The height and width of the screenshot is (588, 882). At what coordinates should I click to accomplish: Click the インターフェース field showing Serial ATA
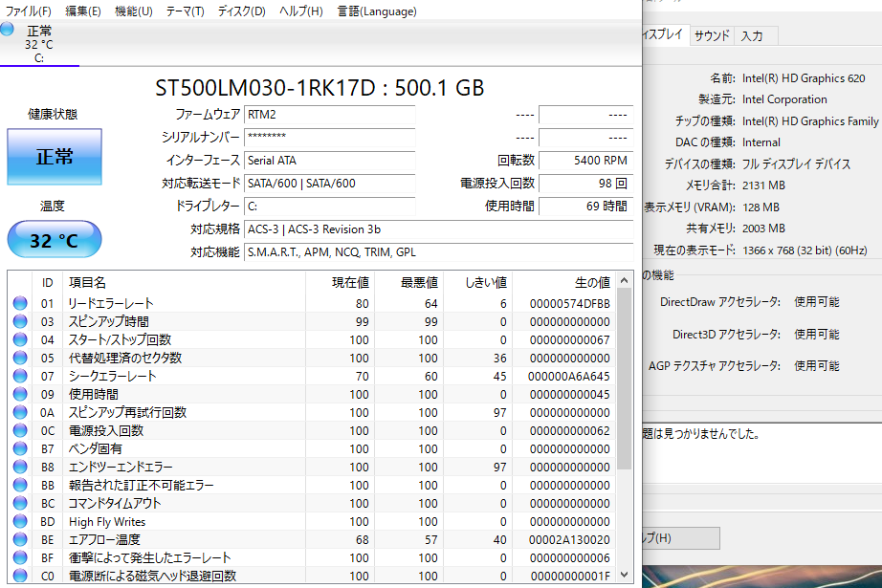click(x=330, y=161)
